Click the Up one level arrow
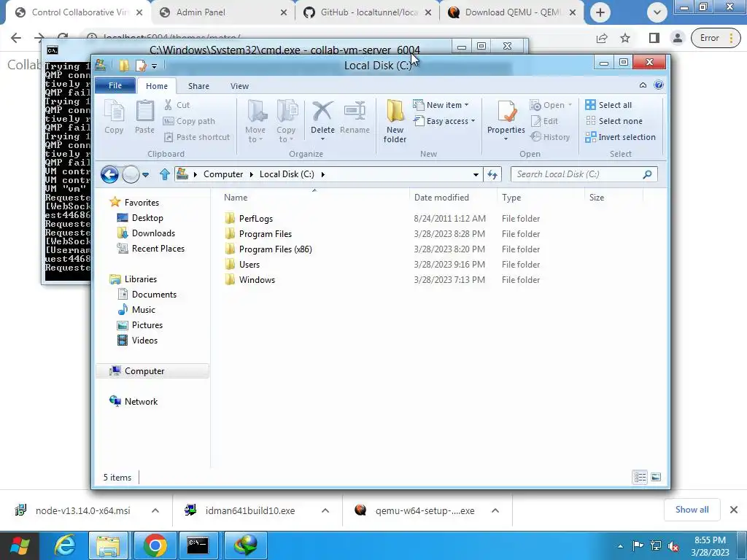Viewport: 747px width, 560px height. pyautogui.click(x=165, y=174)
